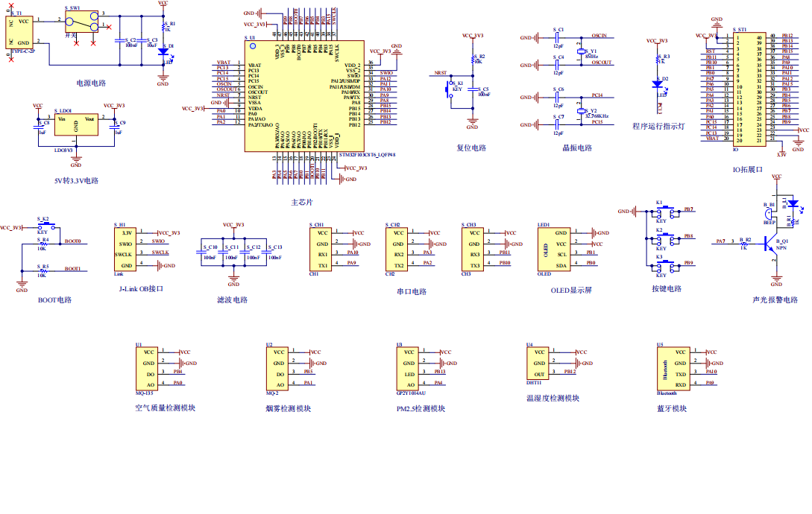Click the '滤波电路' section label

(233, 299)
